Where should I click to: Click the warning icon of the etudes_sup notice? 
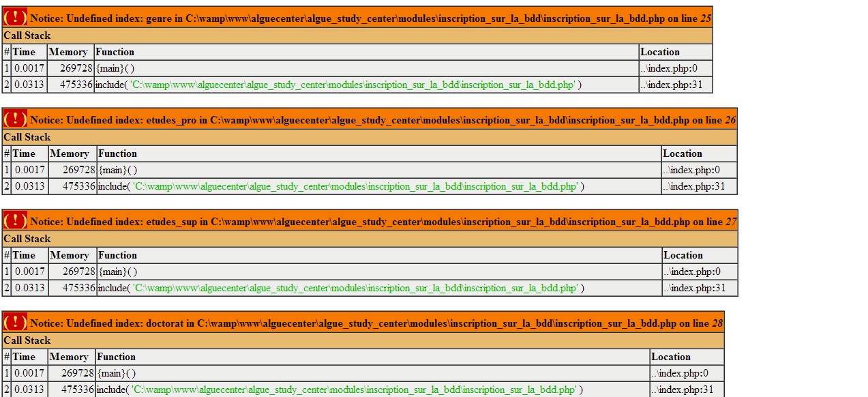point(16,221)
